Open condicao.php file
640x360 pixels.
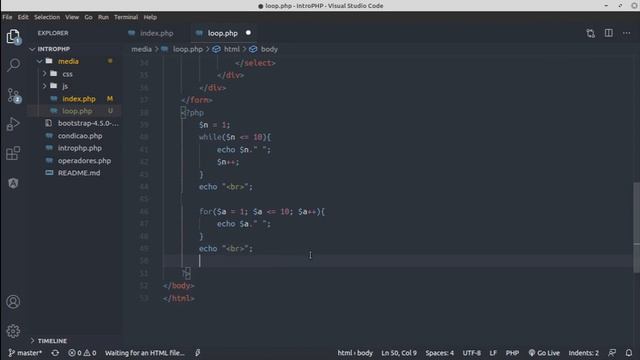(x=80, y=136)
